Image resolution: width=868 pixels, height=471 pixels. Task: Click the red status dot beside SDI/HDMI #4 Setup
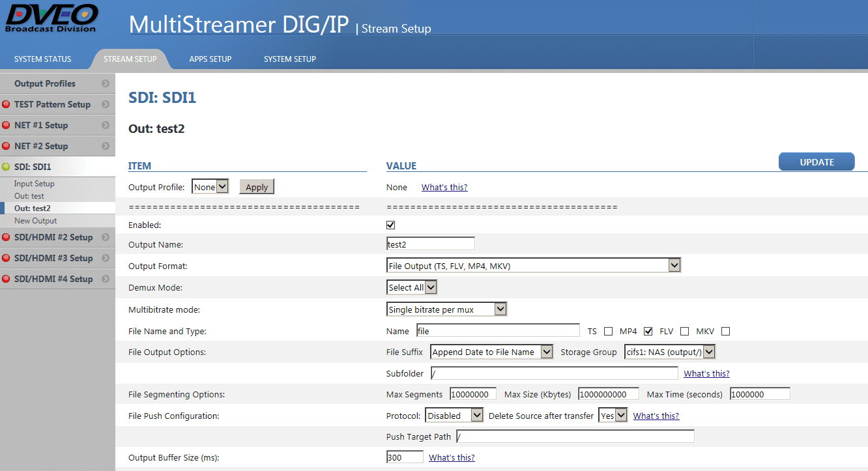pos(6,279)
